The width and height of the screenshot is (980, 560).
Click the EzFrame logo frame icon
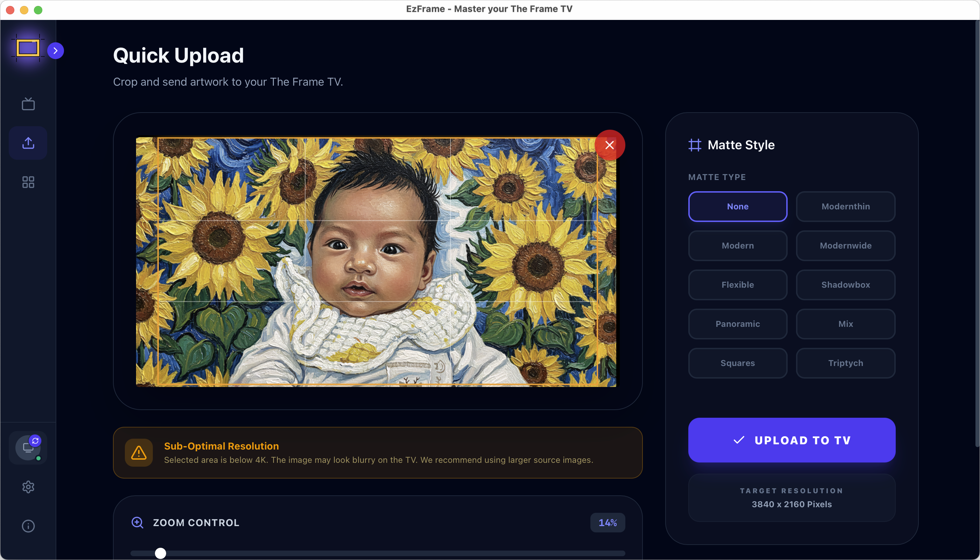[x=28, y=48]
